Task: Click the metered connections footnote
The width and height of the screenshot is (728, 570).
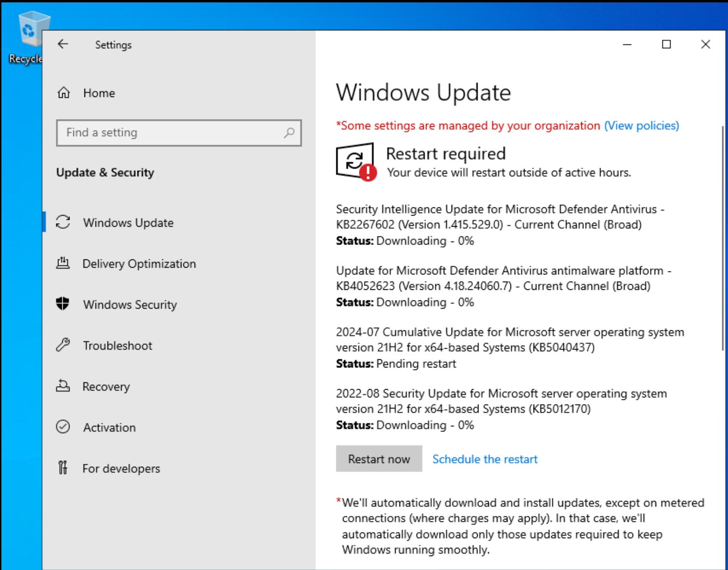Action: pos(521,526)
